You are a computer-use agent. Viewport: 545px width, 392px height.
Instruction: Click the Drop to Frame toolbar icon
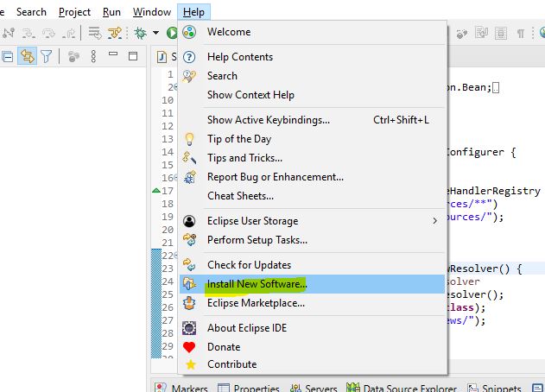pyautogui.click(x=94, y=33)
